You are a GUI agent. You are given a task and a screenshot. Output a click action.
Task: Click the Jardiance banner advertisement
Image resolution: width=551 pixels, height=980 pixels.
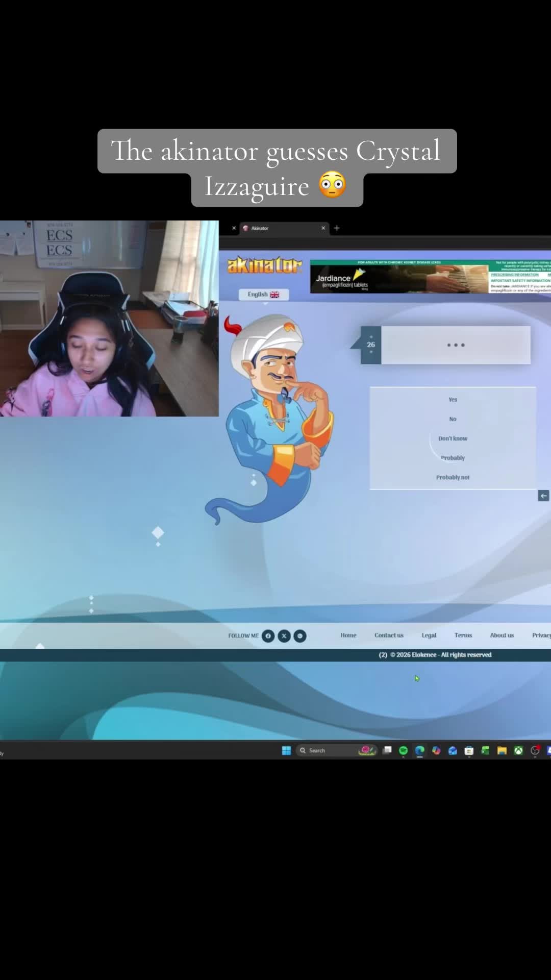(x=431, y=277)
